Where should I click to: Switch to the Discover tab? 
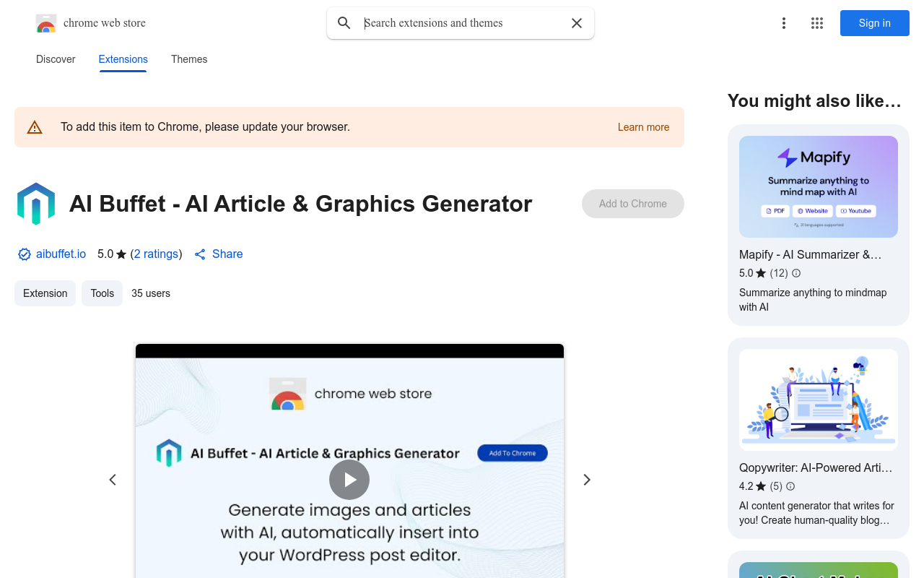56,59
